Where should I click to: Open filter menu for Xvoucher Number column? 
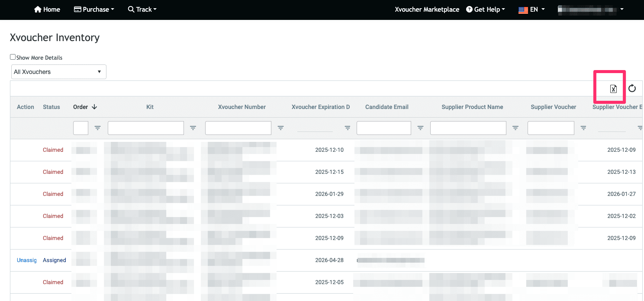click(280, 128)
